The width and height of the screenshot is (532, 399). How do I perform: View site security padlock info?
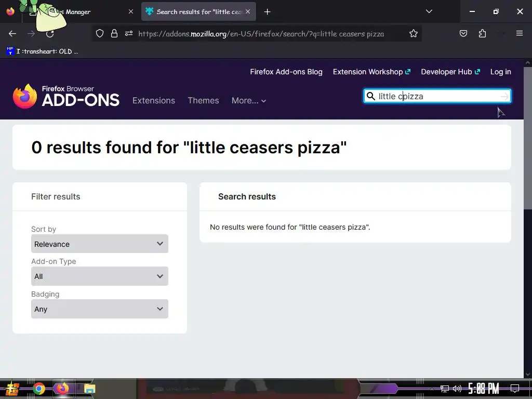[114, 33]
